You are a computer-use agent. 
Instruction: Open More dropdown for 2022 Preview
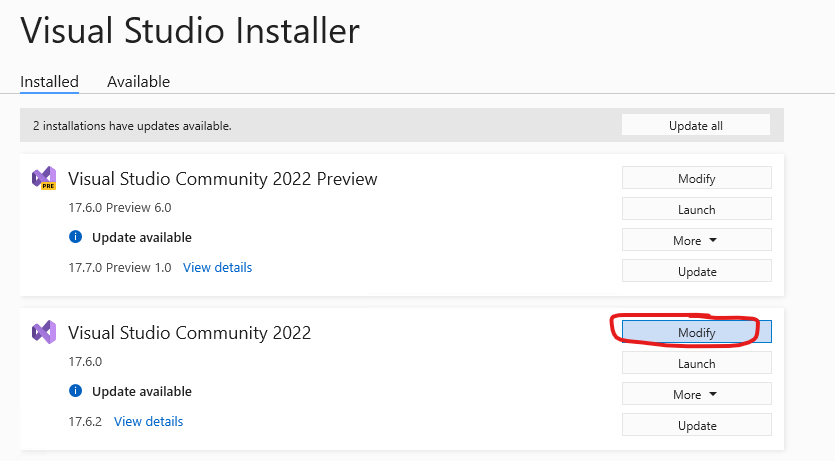click(697, 240)
